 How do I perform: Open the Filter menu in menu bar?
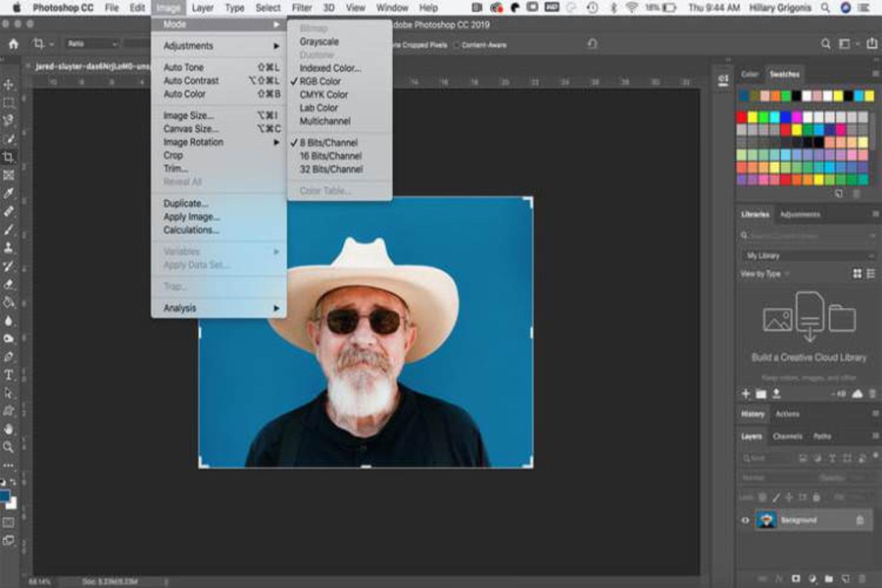click(x=302, y=8)
